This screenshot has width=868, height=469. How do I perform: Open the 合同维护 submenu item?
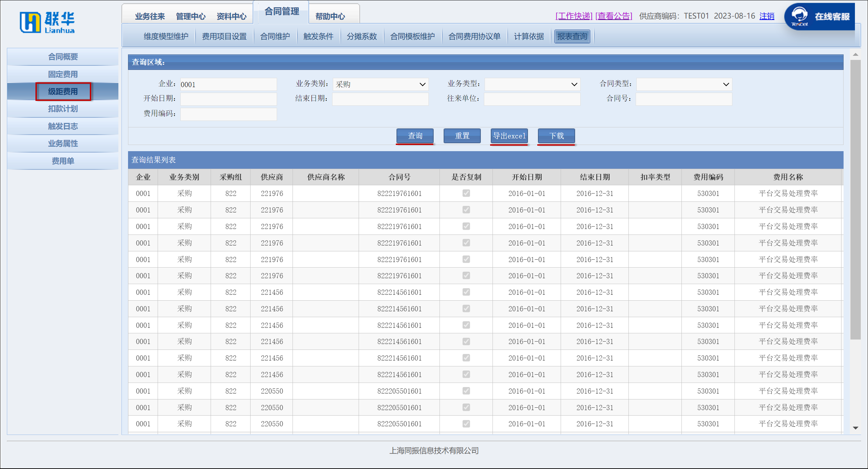click(275, 37)
